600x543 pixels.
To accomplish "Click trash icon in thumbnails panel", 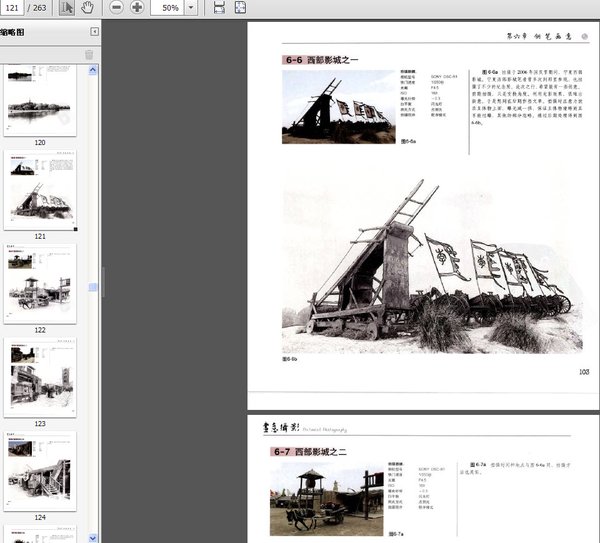I will coord(89,54).
